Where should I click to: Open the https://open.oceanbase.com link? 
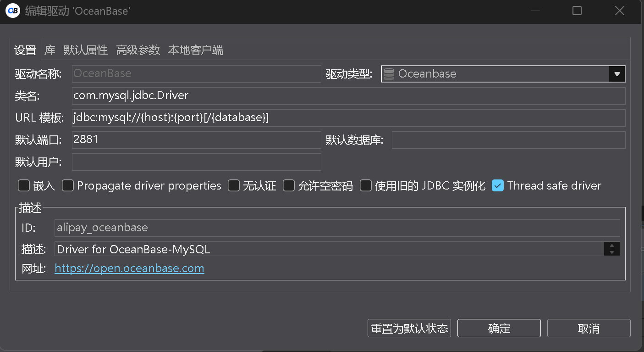129,268
